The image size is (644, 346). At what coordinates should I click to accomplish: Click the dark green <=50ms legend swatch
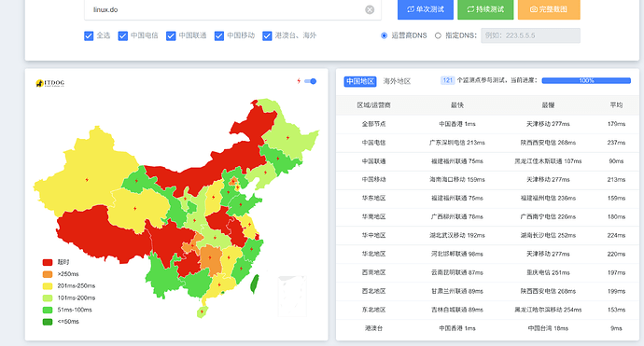click(48, 322)
